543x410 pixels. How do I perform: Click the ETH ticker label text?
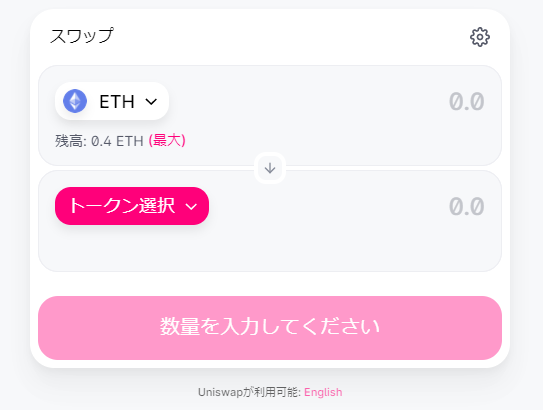[117, 102]
